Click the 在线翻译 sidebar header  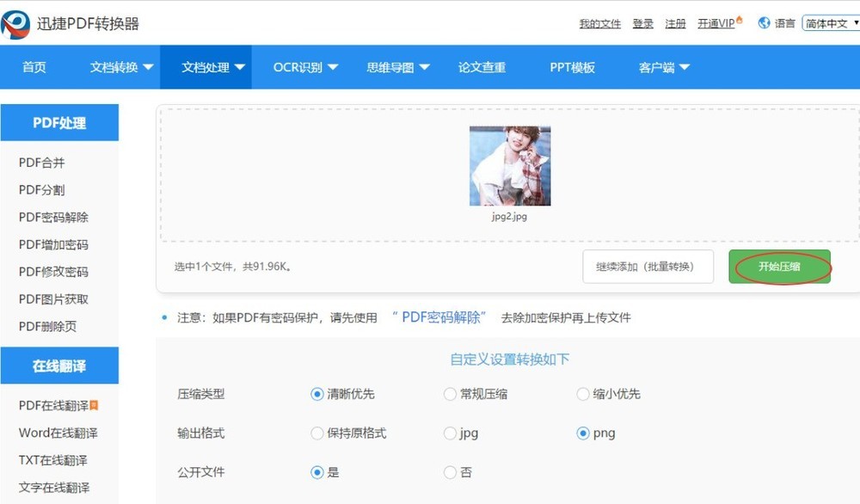[59, 366]
